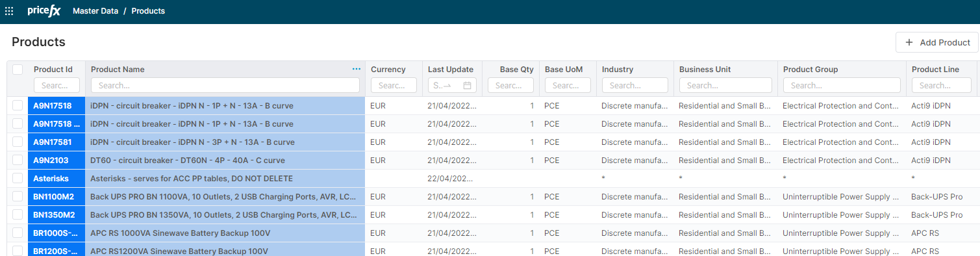
Task: Click PCE unit in BN1350M2 row
Action: [552, 215]
